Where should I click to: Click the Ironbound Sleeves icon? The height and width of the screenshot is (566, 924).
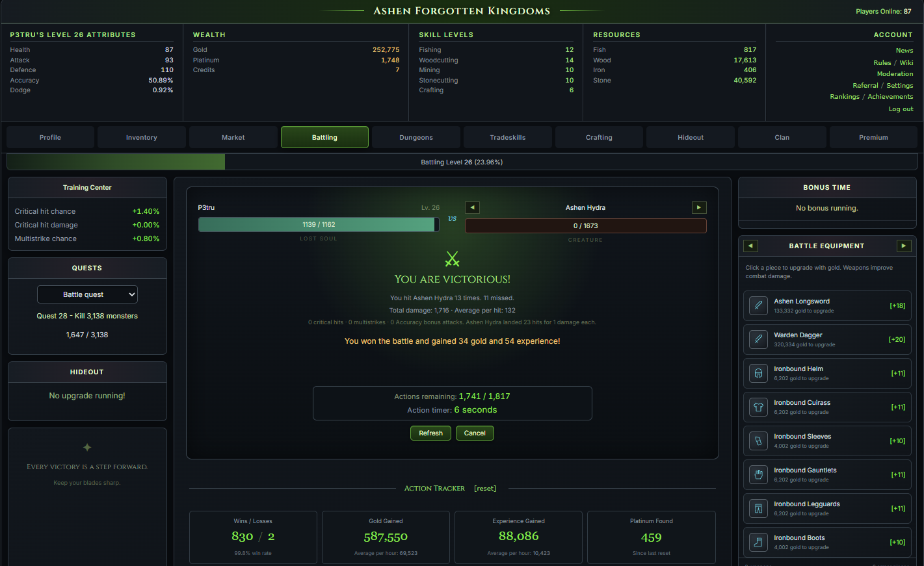point(758,441)
